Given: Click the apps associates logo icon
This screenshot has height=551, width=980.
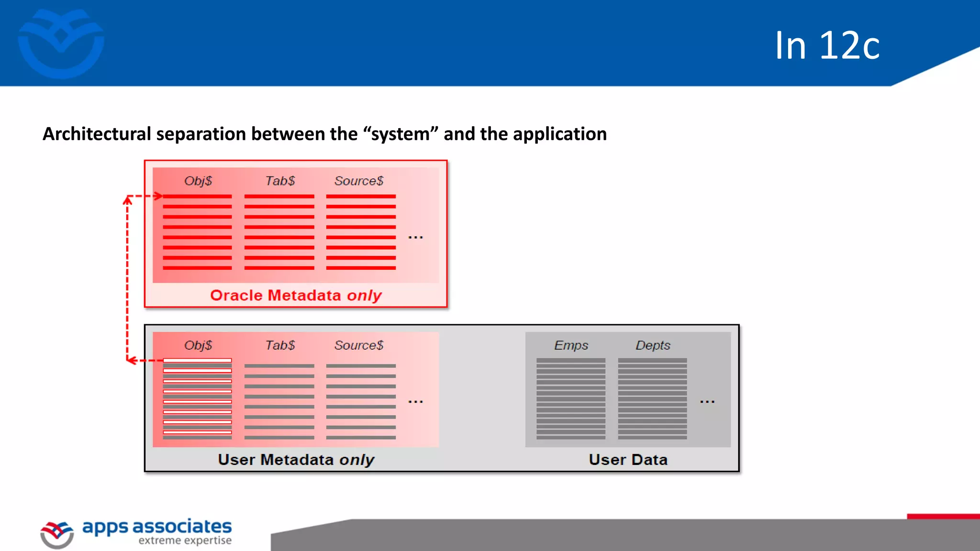Looking at the screenshot, I should click(57, 535).
